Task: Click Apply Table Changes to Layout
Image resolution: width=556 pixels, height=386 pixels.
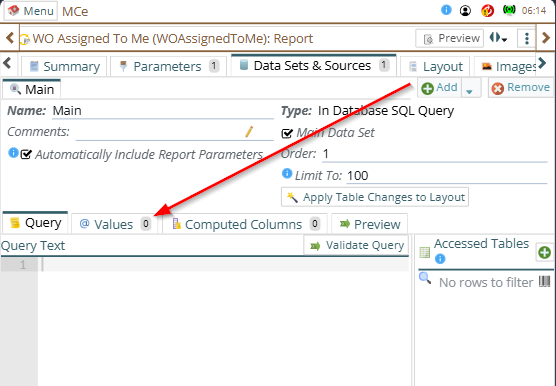Action: [375, 197]
